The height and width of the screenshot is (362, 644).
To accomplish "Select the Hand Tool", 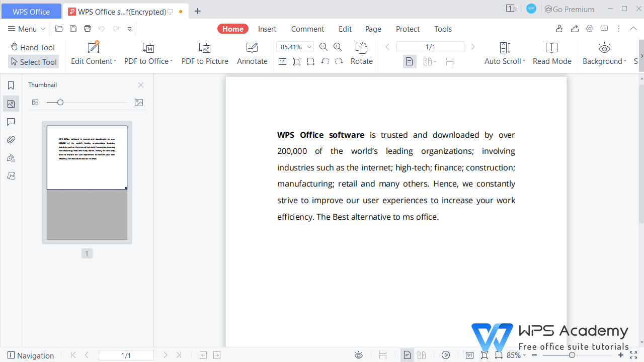I will [33, 47].
